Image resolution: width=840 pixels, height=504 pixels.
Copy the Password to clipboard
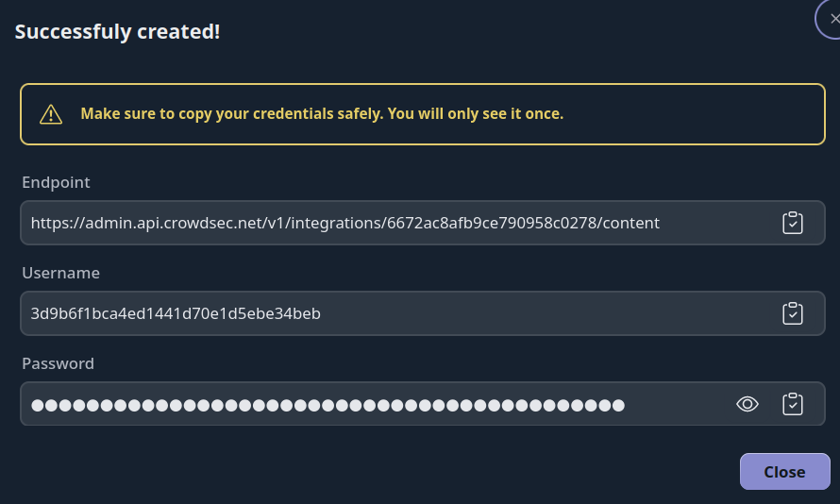pos(793,404)
